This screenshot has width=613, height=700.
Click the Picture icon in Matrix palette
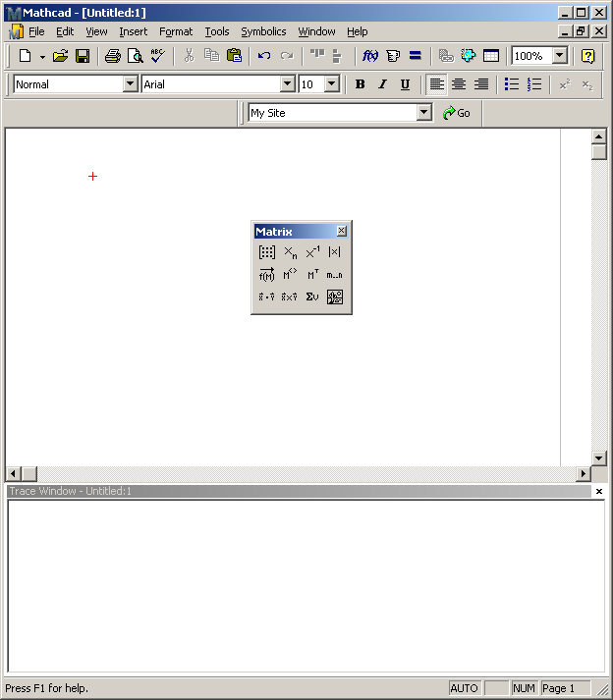click(x=335, y=296)
